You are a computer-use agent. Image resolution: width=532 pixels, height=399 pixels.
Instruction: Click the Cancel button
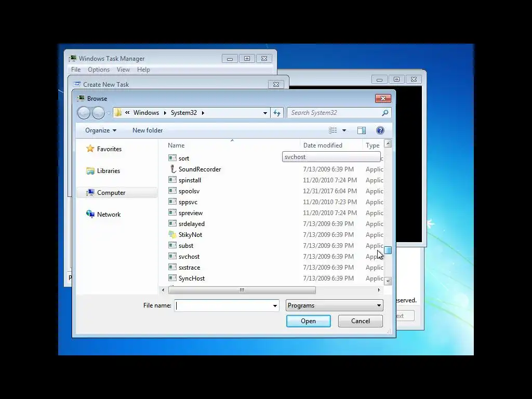[x=361, y=321]
